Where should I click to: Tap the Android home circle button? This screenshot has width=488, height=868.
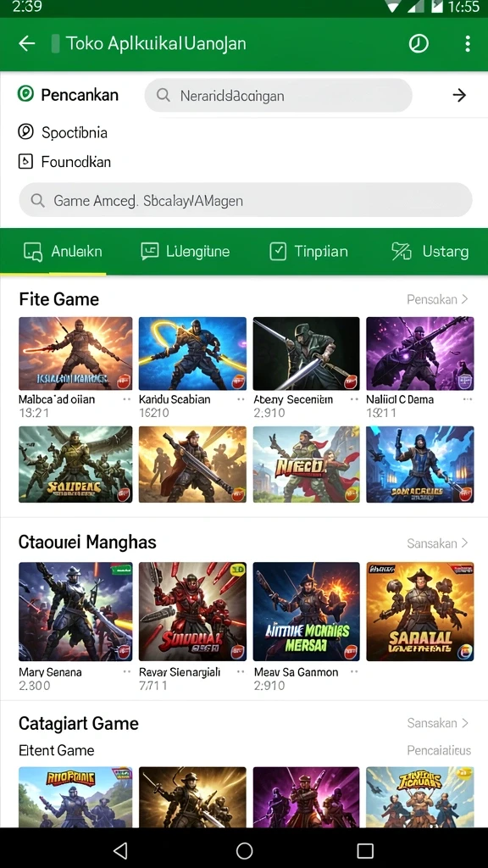(244, 850)
